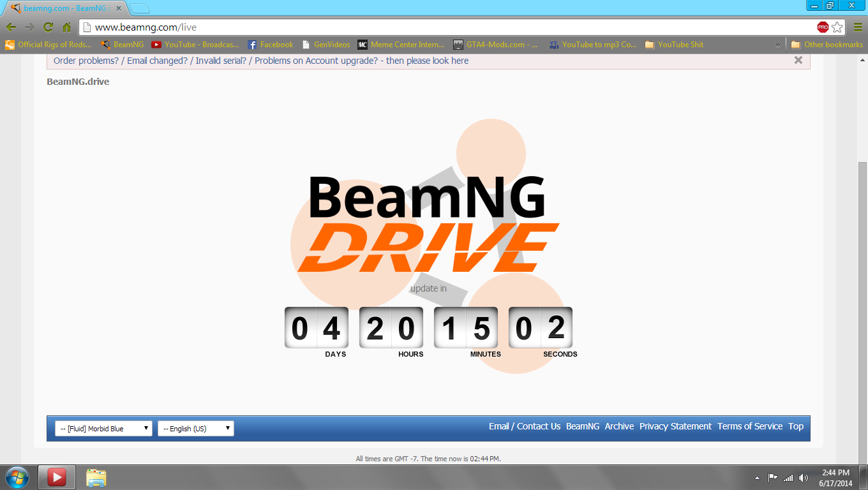Jump to Top via footer link

pyautogui.click(x=796, y=426)
